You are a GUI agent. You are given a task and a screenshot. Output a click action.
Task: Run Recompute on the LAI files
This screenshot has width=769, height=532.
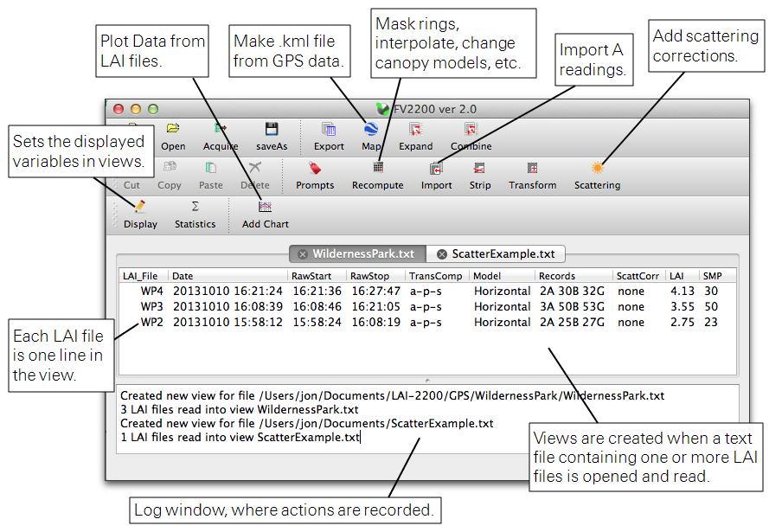(377, 173)
